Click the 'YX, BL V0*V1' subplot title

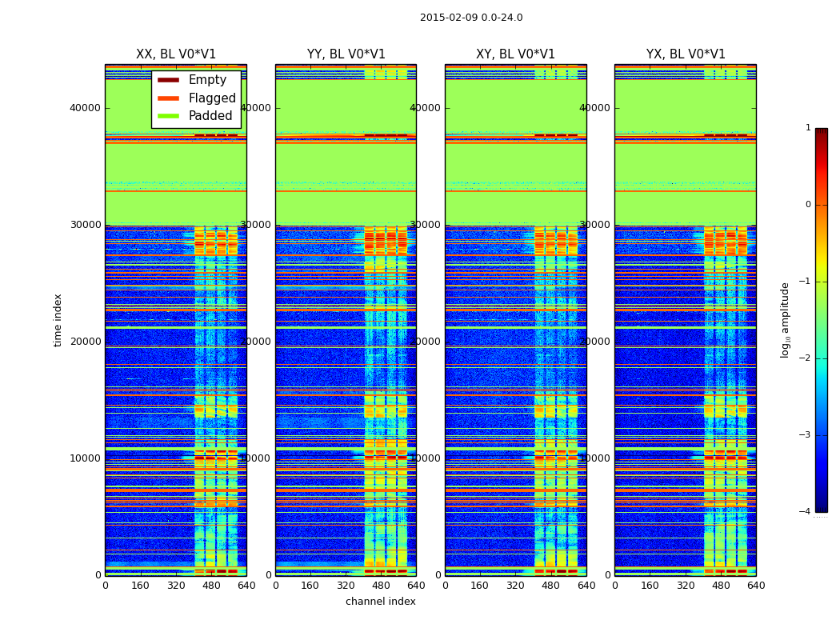pyautogui.click(x=686, y=54)
